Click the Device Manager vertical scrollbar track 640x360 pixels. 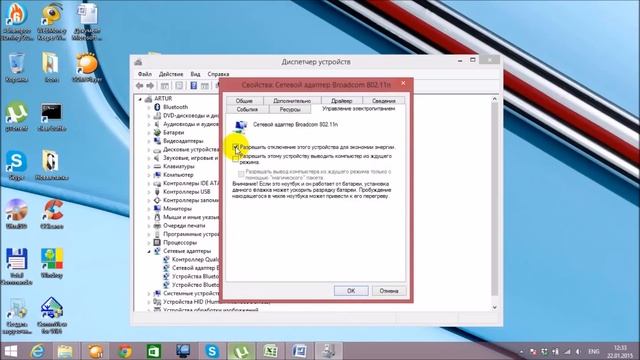point(494,199)
